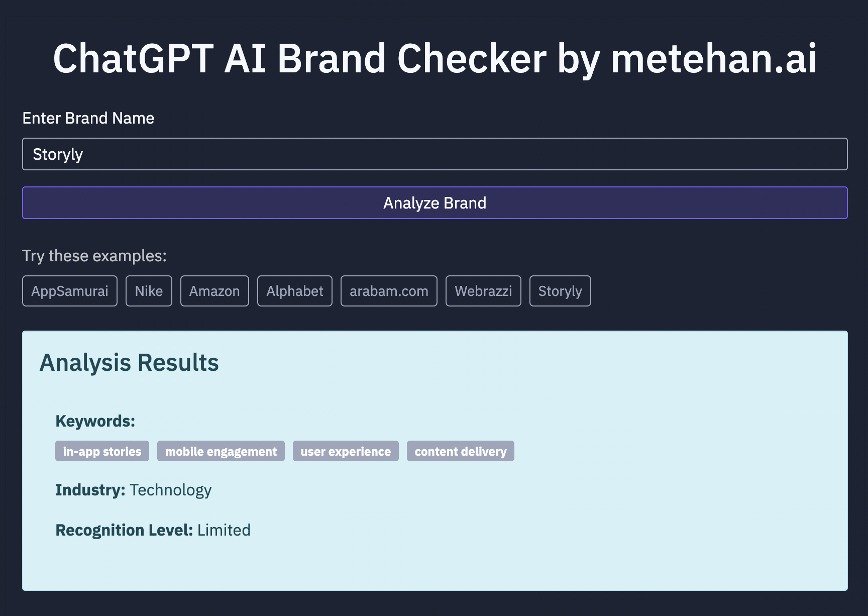The image size is (868, 616).
Task: Try the Amazon example brand
Action: pos(214,291)
